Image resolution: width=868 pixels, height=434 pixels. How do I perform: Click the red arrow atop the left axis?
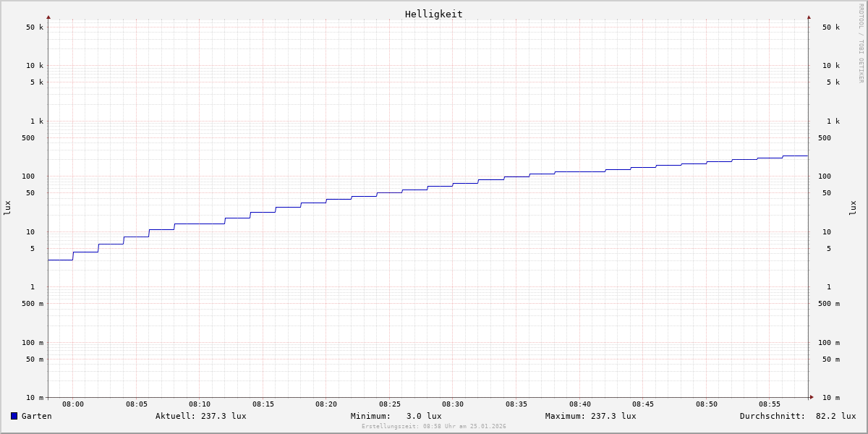pos(48,17)
